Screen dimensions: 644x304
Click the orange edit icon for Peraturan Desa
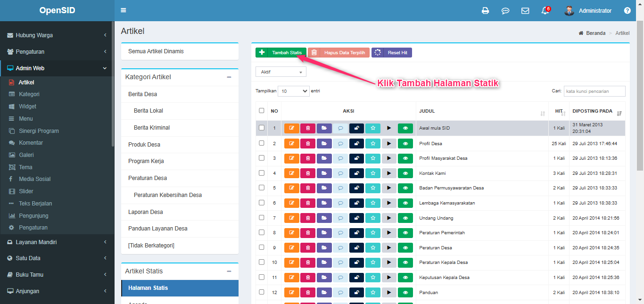click(292, 248)
